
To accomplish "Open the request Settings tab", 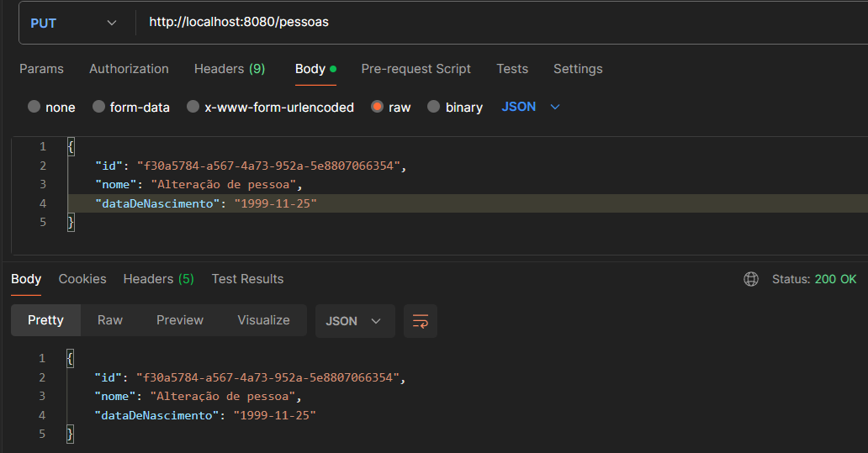I will pos(578,69).
